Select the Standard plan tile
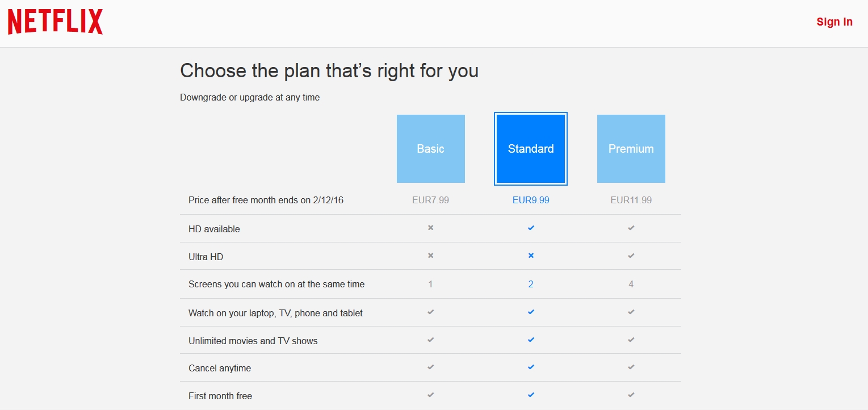This screenshot has height=410, width=868. (531, 149)
